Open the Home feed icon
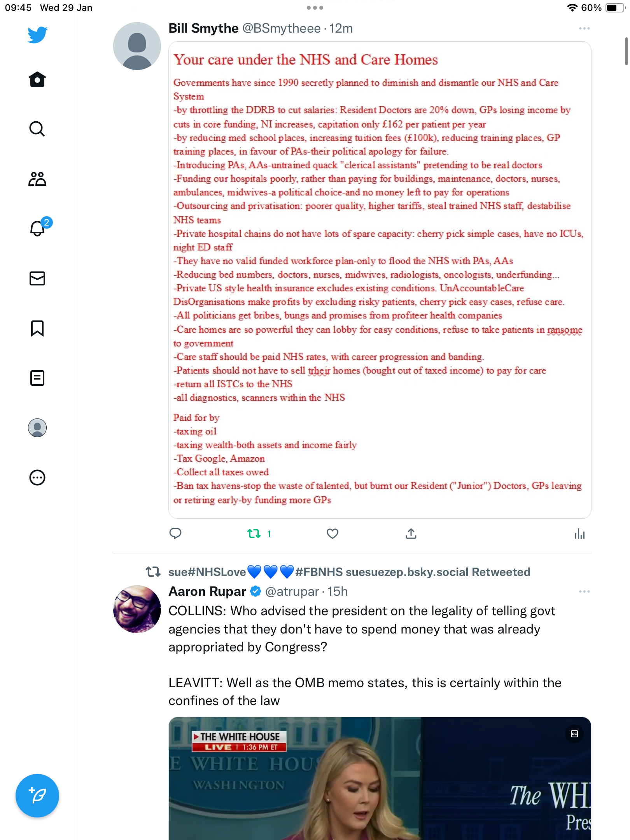 37,79
